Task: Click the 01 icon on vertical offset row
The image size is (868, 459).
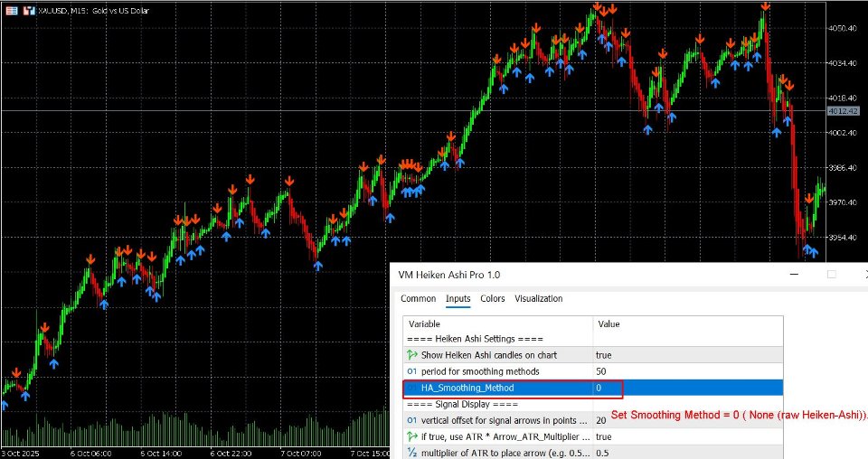Action: click(x=412, y=420)
